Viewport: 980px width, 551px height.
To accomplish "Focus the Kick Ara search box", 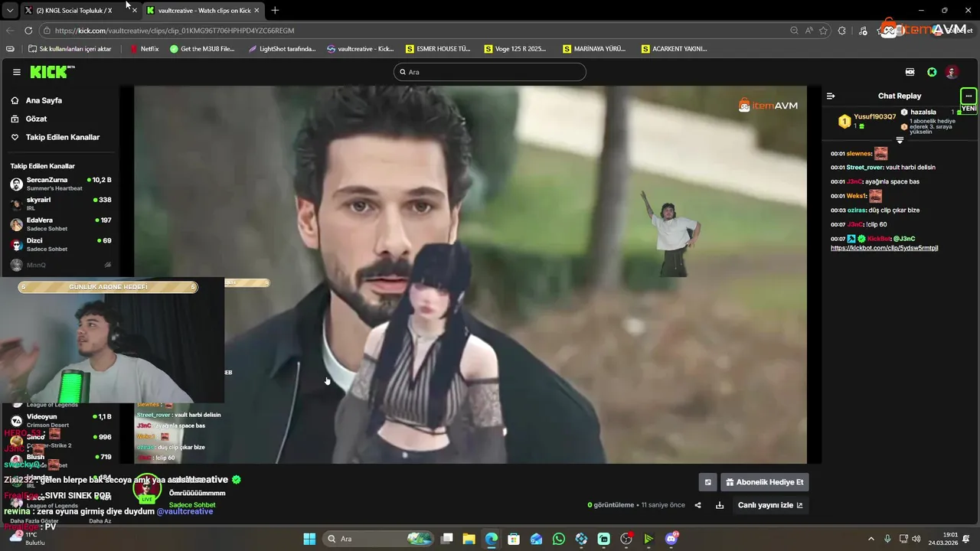I will pos(490,72).
